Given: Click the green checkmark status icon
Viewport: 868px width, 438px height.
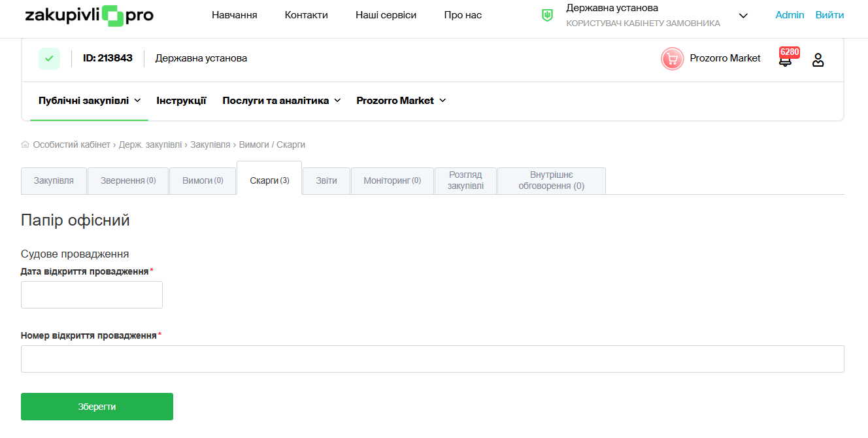Looking at the screenshot, I should 49,58.
